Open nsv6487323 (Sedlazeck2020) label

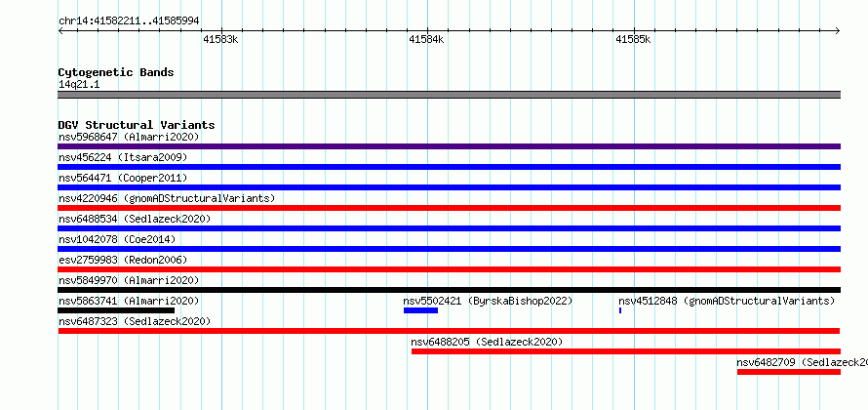click(x=135, y=321)
